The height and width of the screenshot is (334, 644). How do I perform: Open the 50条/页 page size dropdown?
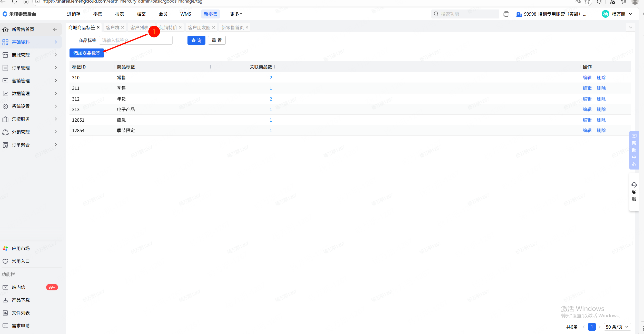pyautogui.click(x=617, y=327)
